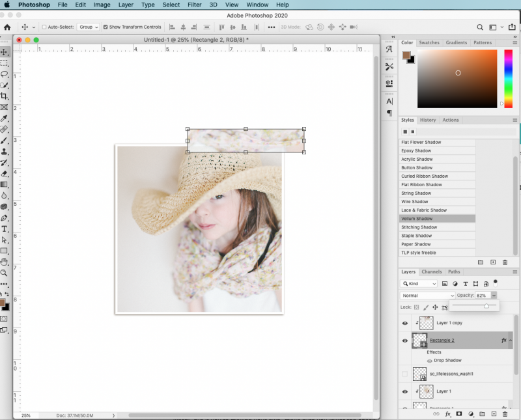Viewport: 521px width, 420px height.
Task: Create new style in Styles panel
Action: click(x=493, y=262)
